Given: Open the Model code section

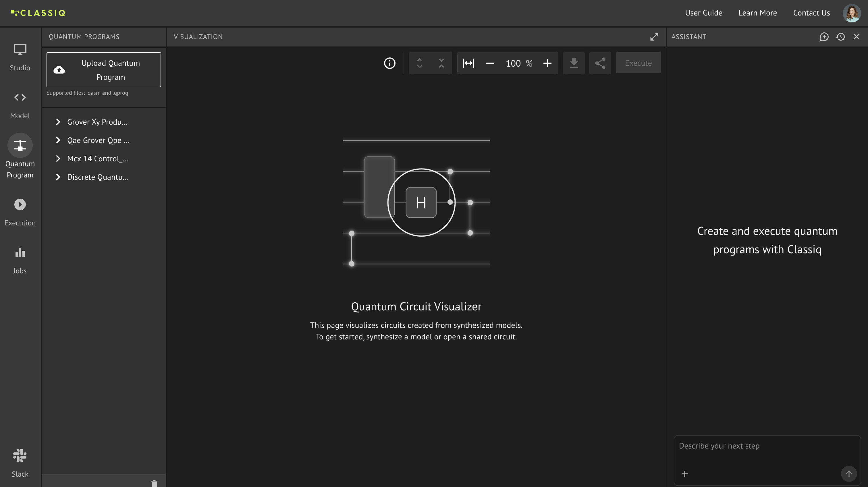Looking at the screenshot, I should (x=20, y=106).
